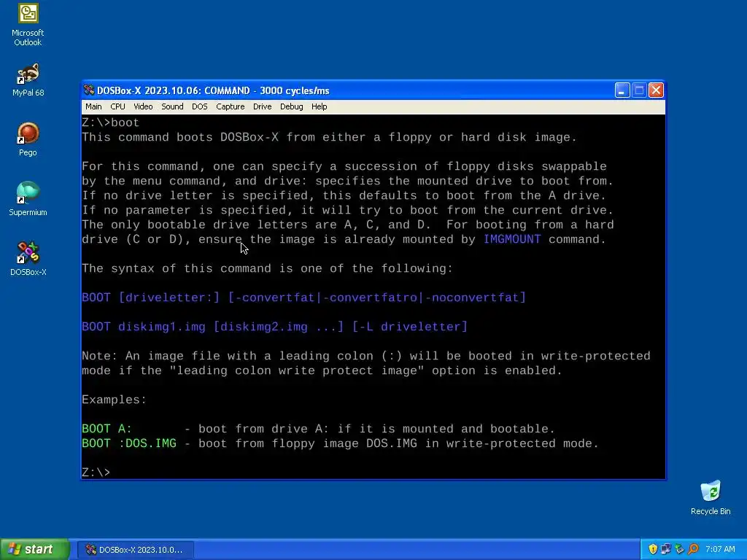This screenshot has width=747, height=560.
Task: Click the blue IMGMOUNT word
Action: (512, 239)
